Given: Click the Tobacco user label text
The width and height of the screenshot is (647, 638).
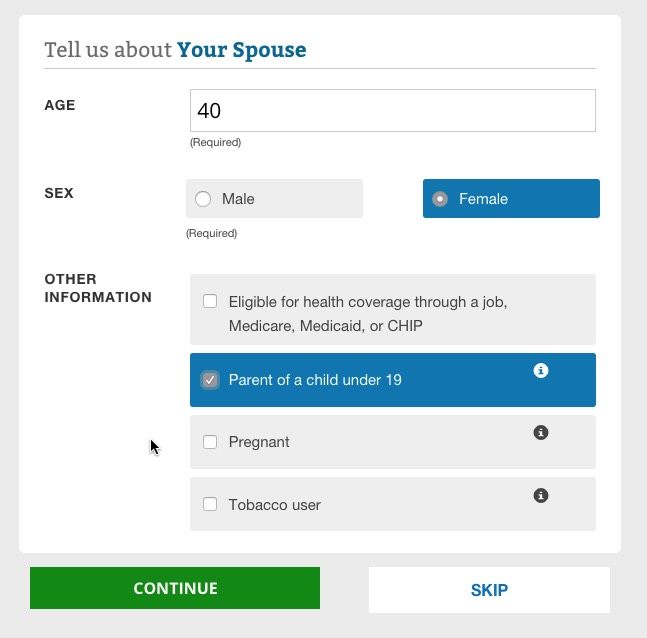Looking at the screenshot, I should pos(274,505).
